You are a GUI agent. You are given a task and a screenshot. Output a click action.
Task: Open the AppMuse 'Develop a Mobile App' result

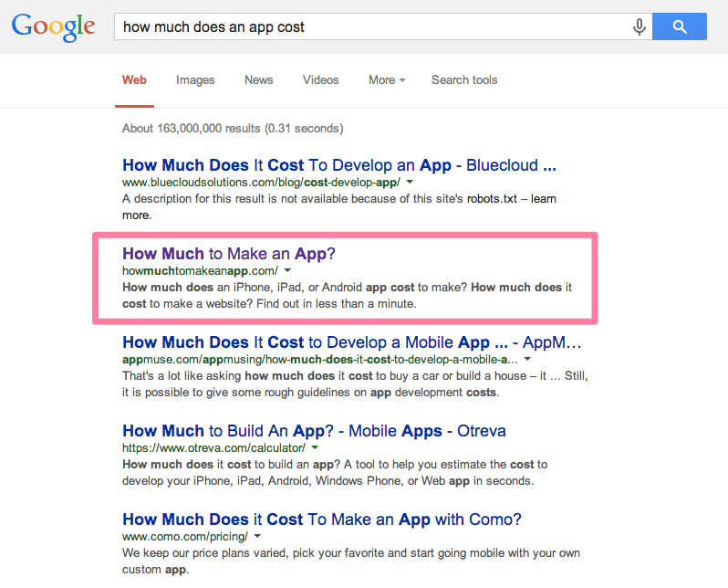[x=351, y=342]
